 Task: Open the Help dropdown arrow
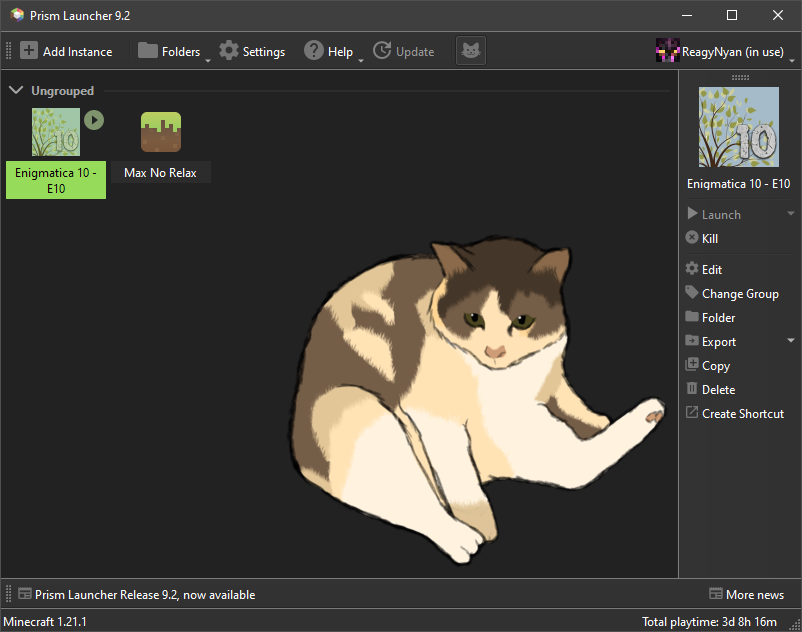click(361, 61)
